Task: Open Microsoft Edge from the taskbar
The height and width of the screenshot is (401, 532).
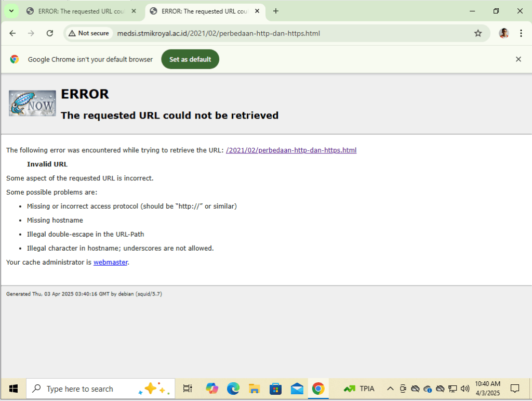Action: (233, 389)
